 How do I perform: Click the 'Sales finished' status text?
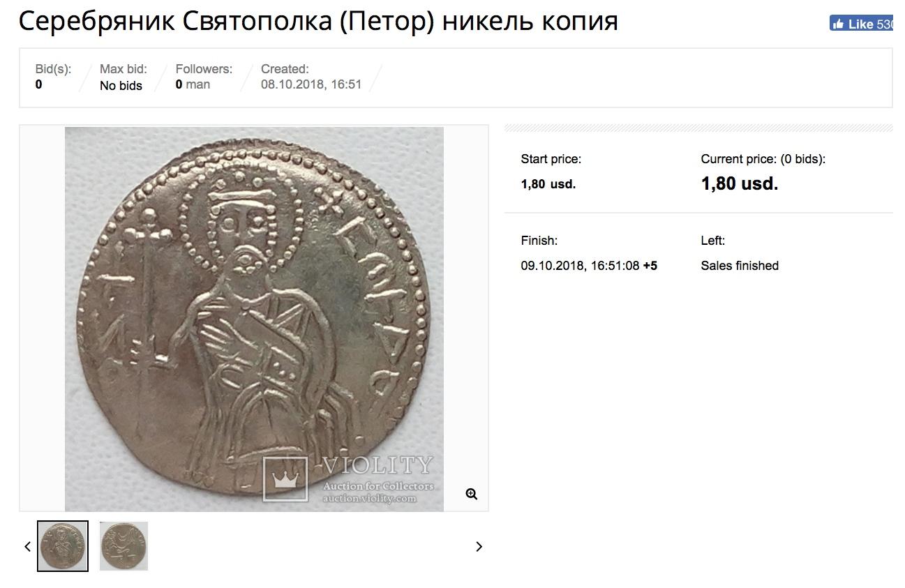(x=740, y=266)
